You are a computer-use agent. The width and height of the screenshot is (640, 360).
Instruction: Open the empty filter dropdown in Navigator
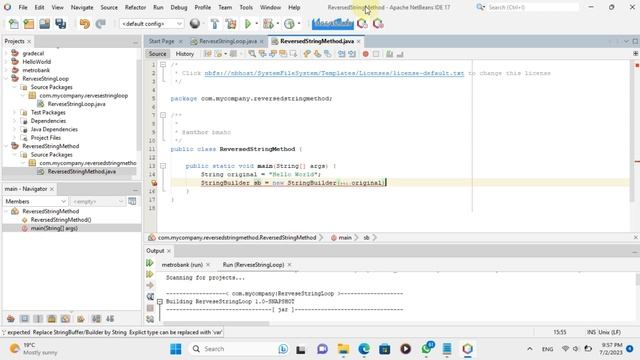(x=97, y=201)
